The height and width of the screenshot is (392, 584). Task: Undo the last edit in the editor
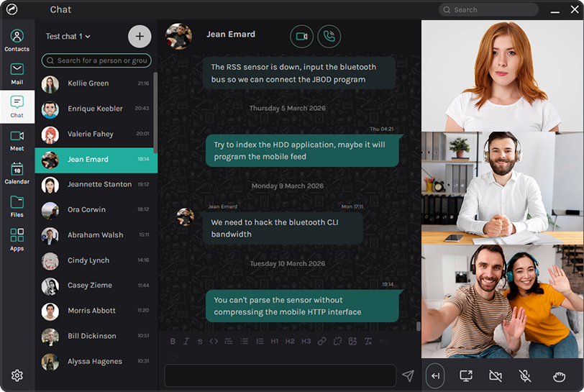click(383, 341)
